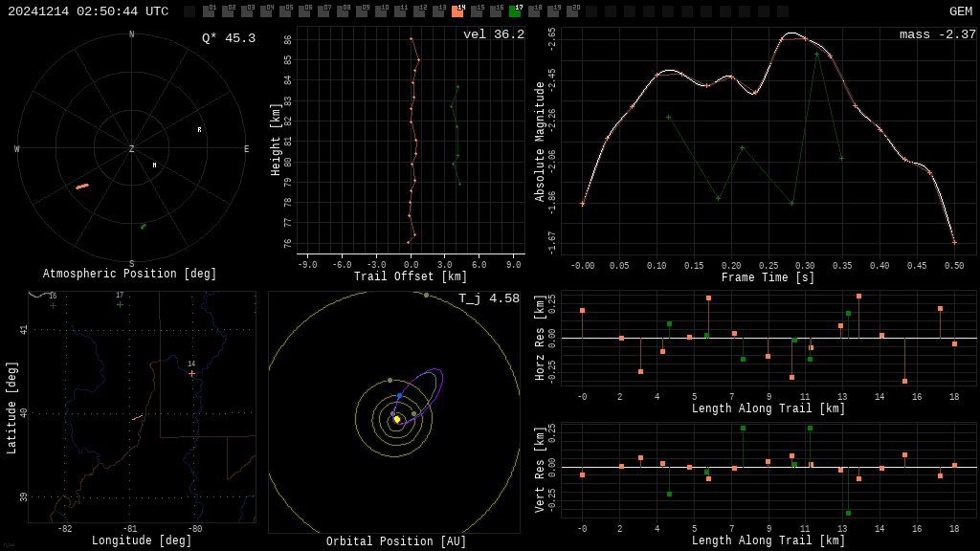Select the station 01 indicator box
Screen dimensions: 980x551
point(209,11)
